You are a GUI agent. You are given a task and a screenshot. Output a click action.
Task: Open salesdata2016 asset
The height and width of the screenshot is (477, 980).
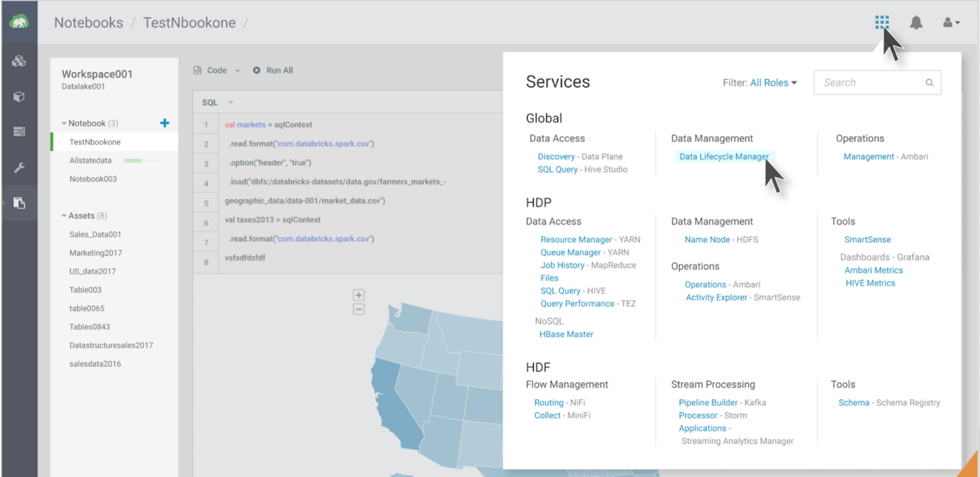pos(95,364)
